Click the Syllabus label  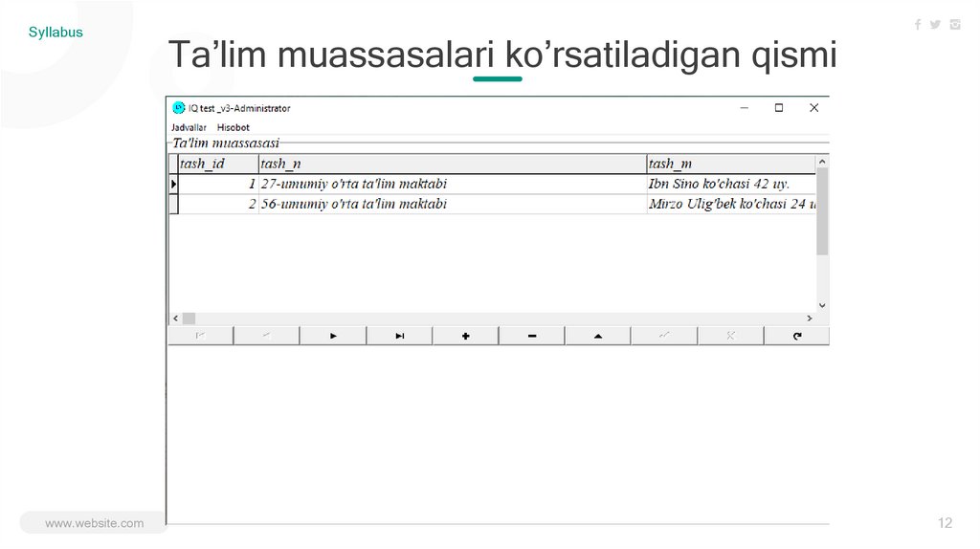tap(56, 33)
